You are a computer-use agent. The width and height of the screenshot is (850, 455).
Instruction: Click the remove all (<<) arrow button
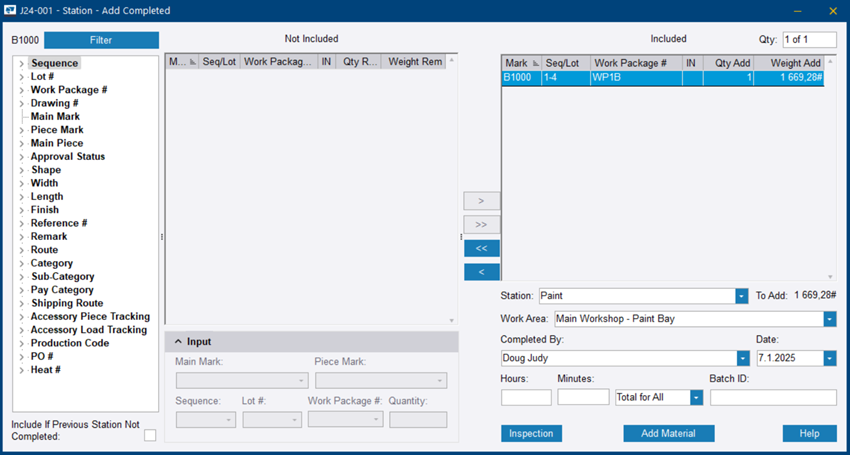[481, 248]
